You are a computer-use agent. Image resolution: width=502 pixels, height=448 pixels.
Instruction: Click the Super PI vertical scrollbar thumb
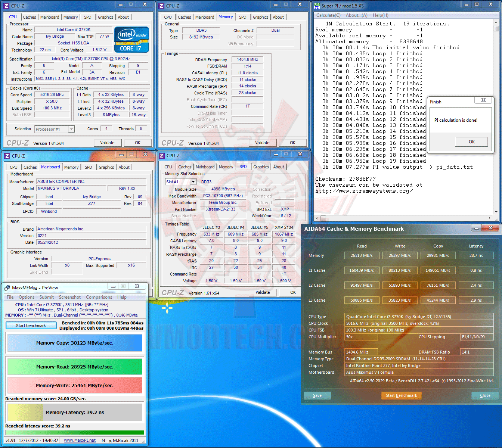496,28
